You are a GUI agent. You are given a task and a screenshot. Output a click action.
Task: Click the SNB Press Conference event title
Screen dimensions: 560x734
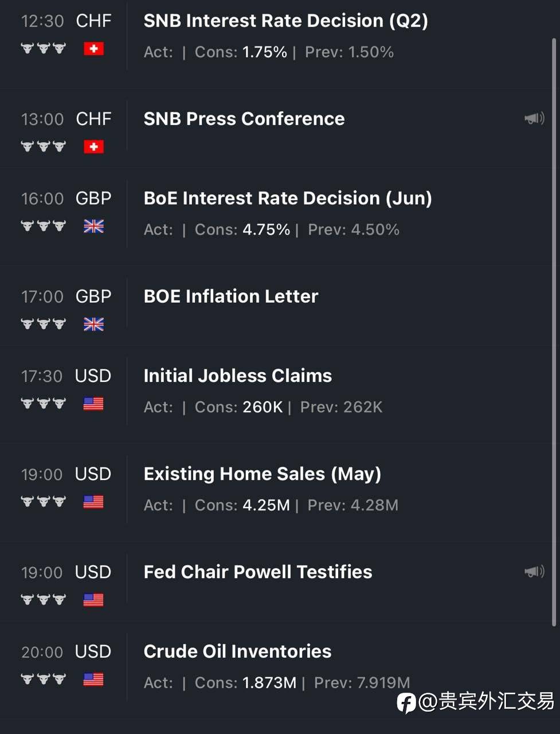[244, 119]
